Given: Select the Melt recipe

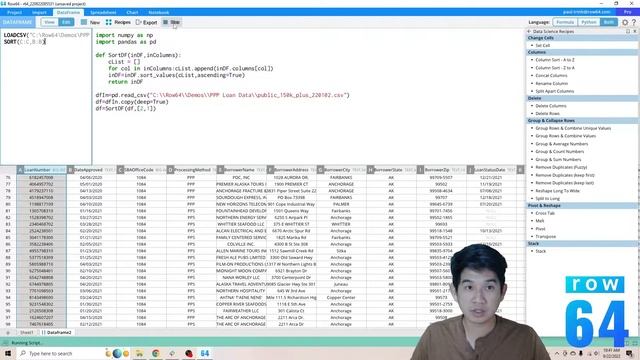Looking at the screenshot, I should [x=540, y=221].
